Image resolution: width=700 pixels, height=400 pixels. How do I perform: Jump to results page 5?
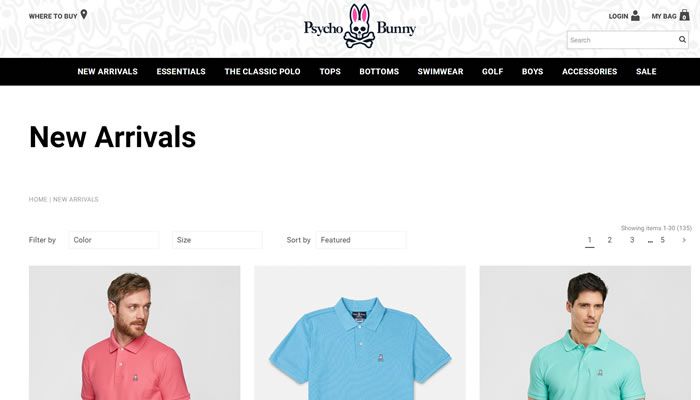[662, 240]
